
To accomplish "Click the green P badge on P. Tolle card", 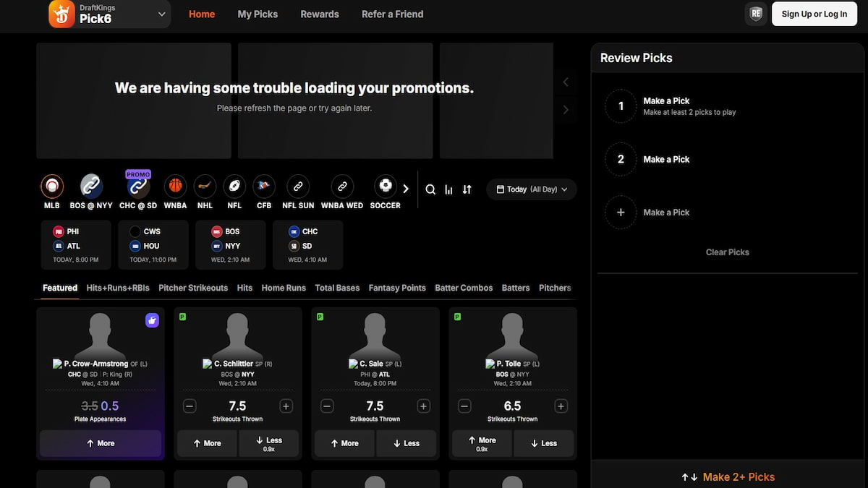I will [x=456, y=317].
